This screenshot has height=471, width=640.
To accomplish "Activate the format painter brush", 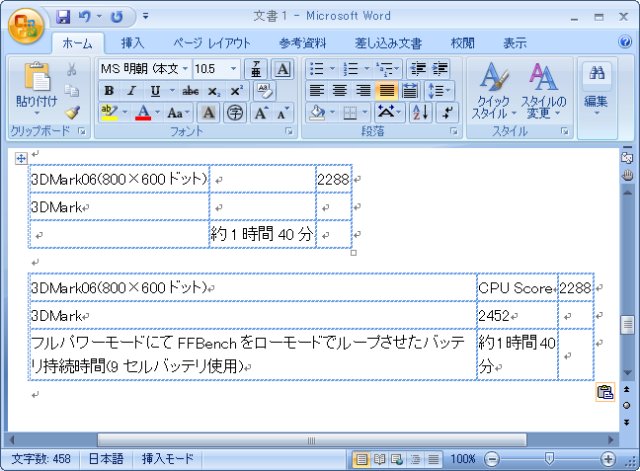I will (72, 112).
